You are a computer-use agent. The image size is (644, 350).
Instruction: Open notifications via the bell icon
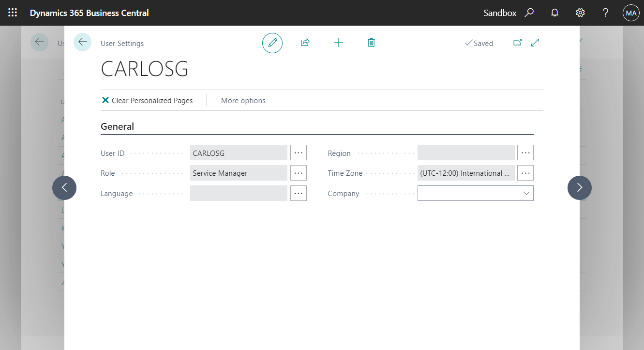pyautogui.click(x=554, y=13)
